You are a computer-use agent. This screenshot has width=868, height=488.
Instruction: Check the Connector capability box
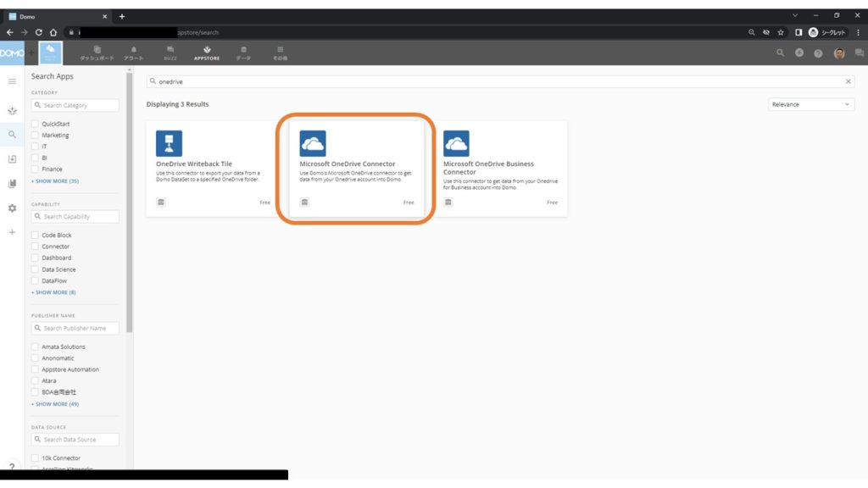click(35, 247)
